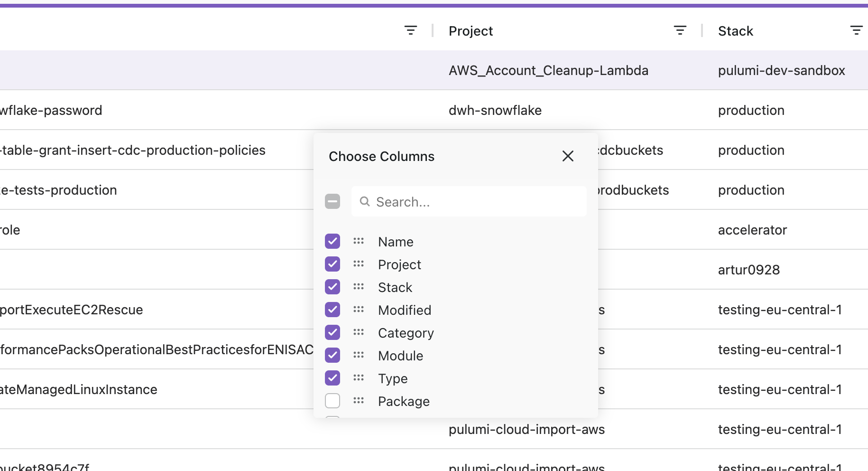Grab the drag handle for Category
The height and width of the screenshot is (471, 868).
coord(359,332)
